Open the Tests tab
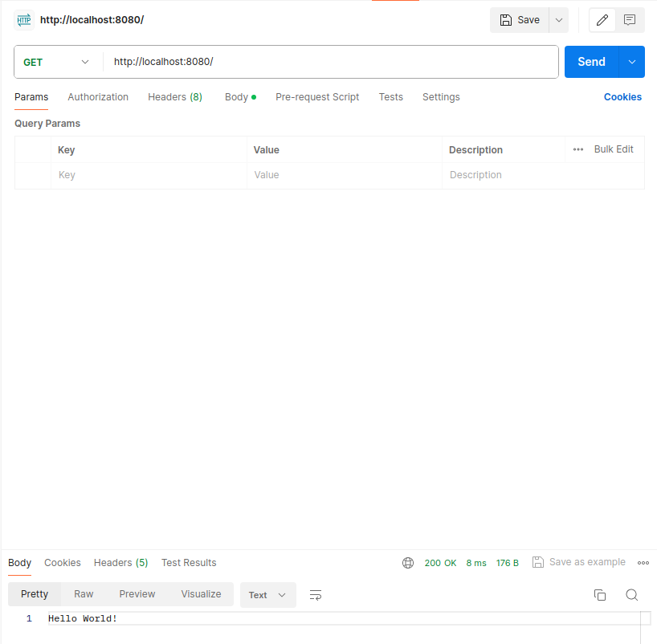The height and width of the screenshot is (644, 657). pos(391,97)
